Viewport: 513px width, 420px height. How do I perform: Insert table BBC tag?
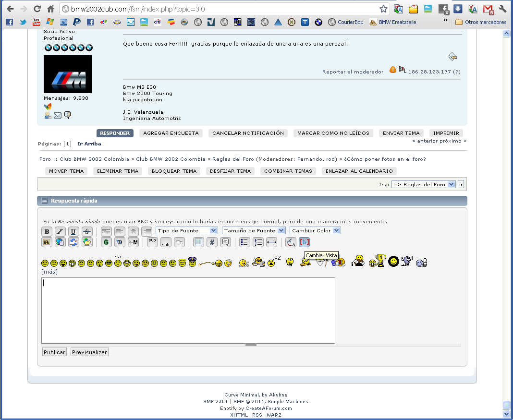(x=198, y=242)
